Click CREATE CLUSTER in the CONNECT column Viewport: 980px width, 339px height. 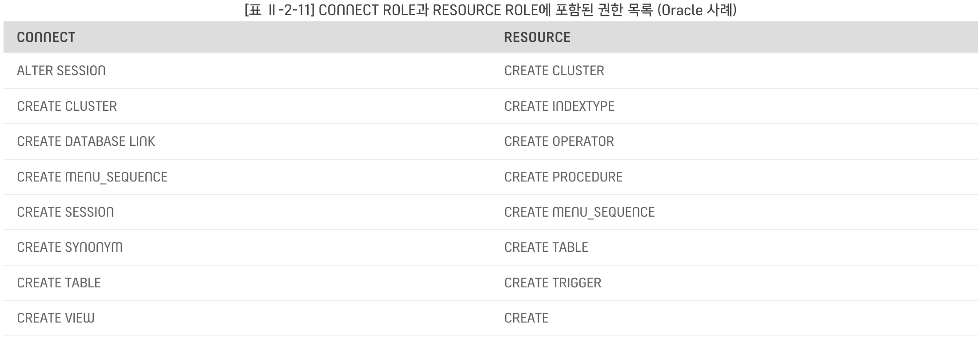pyautogui.click(x=67, y=106)
